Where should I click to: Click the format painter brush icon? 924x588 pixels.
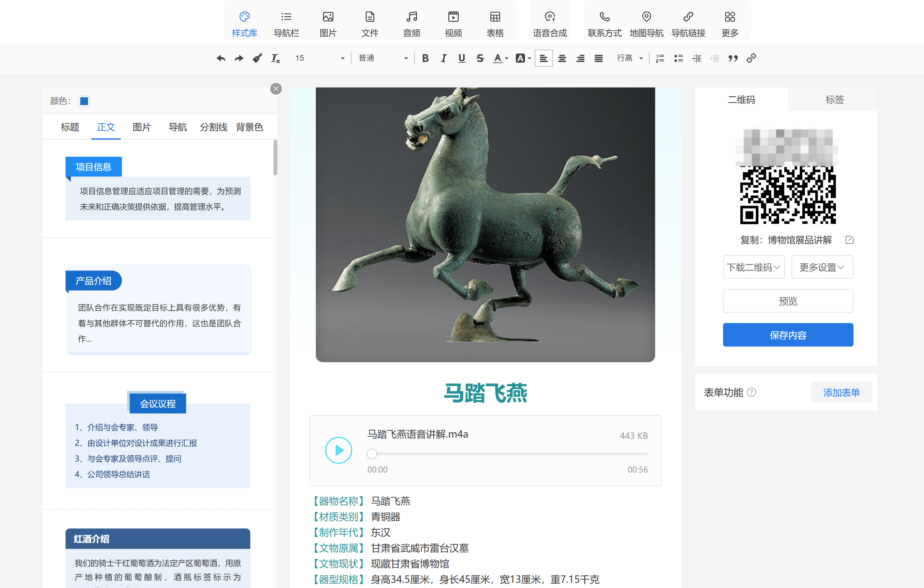click(x=257, y=58)
